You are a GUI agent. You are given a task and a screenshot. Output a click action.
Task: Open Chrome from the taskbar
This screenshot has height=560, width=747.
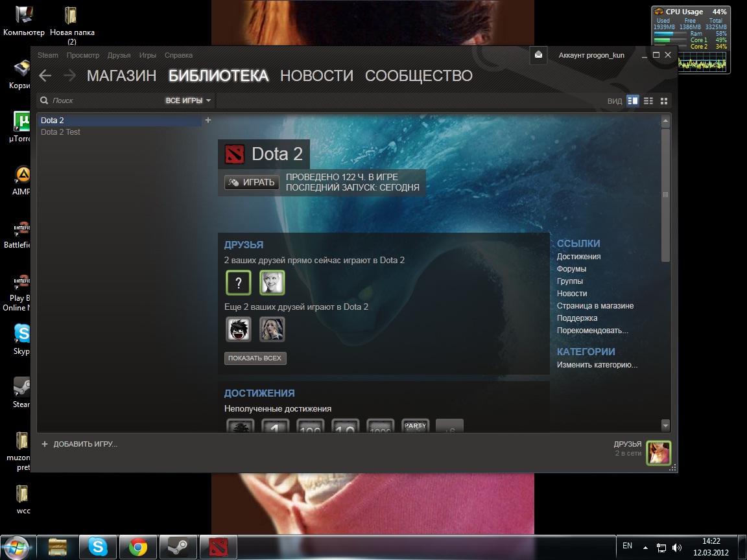[137, 547]
